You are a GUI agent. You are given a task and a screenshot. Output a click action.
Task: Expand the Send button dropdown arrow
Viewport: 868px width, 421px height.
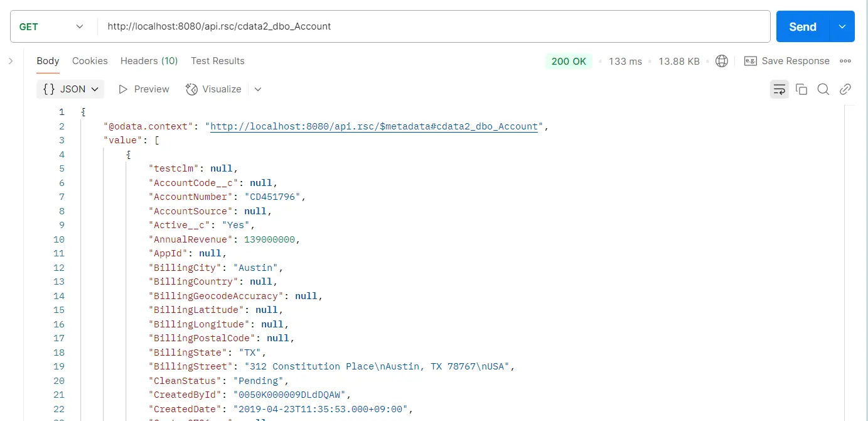click(842, 26)
